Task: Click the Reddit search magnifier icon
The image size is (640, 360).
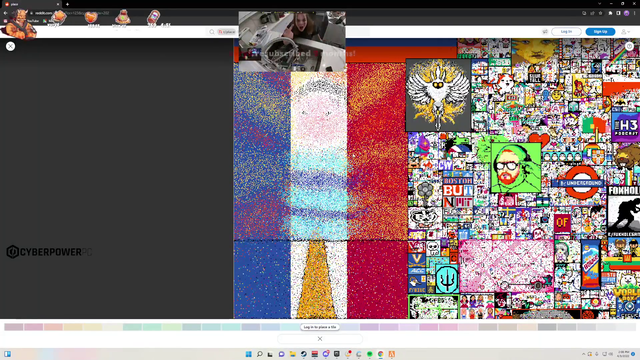Action: [212, 32]
